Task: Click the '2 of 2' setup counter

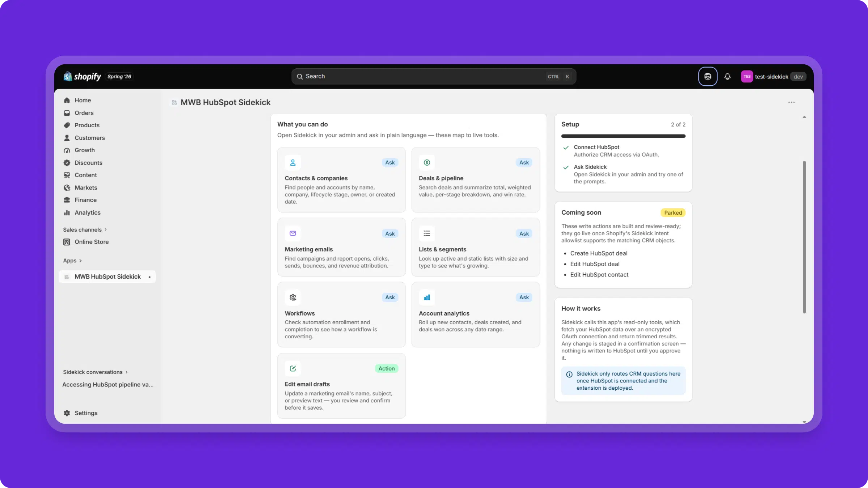Action: click(x=678, y=124)
